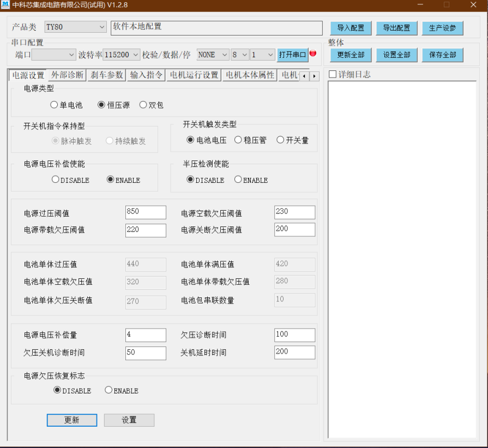488x448 pixels.
Task: Switch to the 刹车参数 tab
Action: (107, 75)
